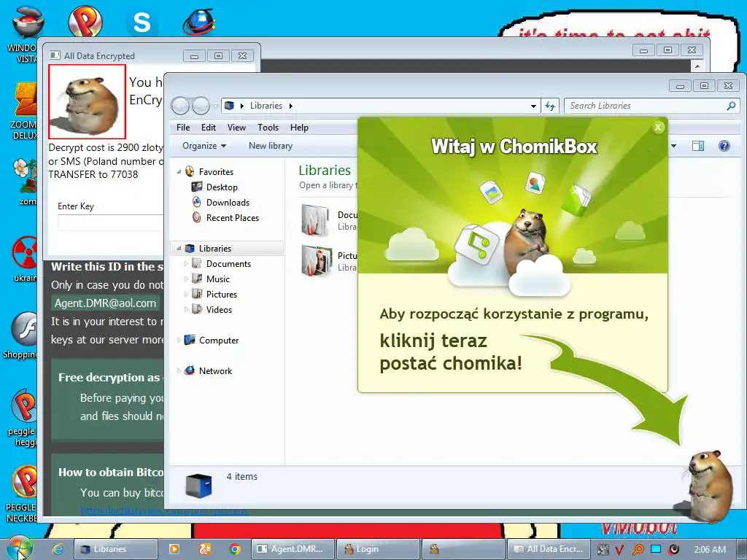
Task: Expand the Music library node
Action: pos(186,279)
